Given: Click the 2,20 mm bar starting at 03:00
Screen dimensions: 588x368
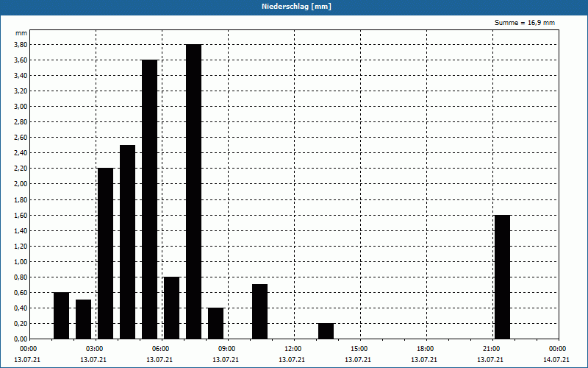Looking at the screenshot, I should click(105, 253).
